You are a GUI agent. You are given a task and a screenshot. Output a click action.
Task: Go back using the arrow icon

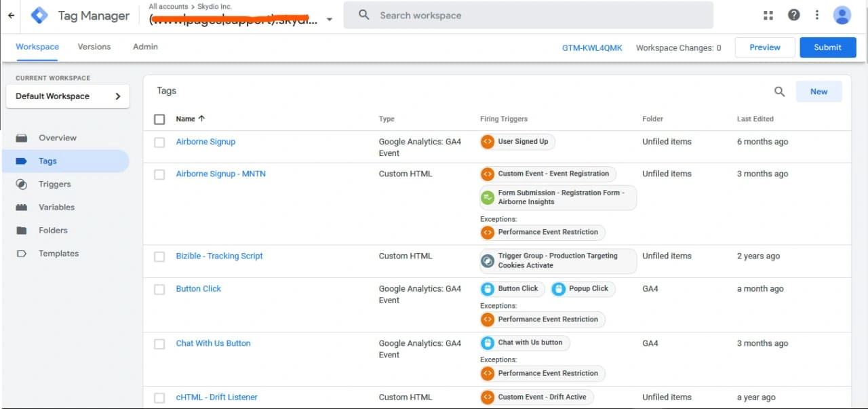[11, 15]
